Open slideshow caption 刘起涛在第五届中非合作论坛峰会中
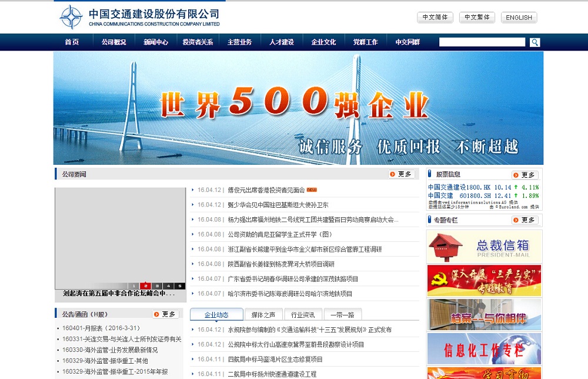Screen dimensions: 588x379 tap(119, 294)
